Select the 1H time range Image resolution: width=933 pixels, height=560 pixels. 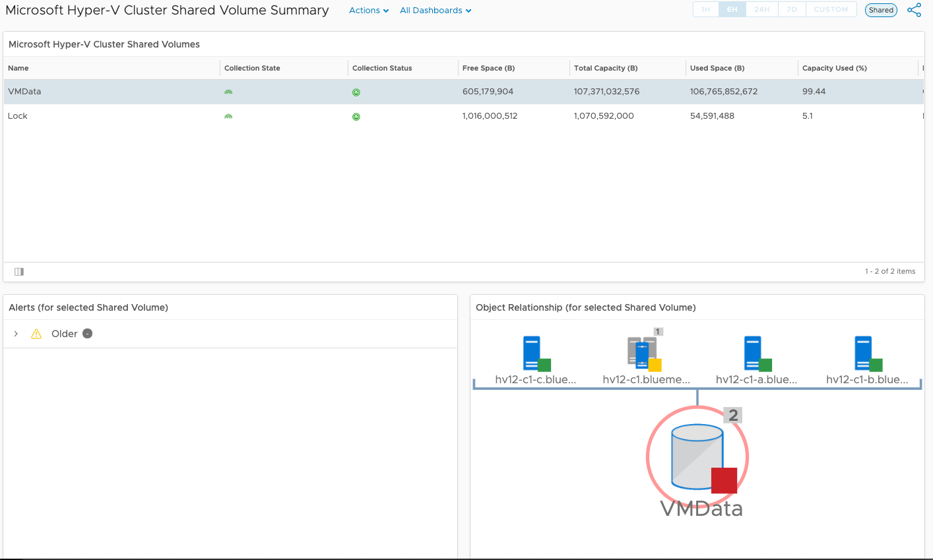coord(706,9)
